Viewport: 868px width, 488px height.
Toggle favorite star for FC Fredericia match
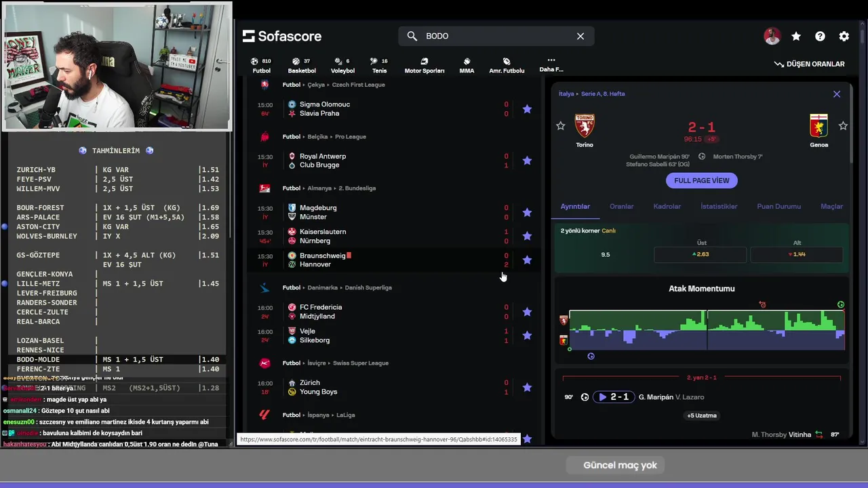(527, 312)
